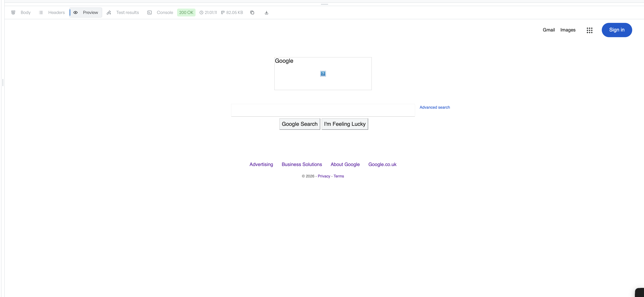Open the About Google link

point(345,164)
